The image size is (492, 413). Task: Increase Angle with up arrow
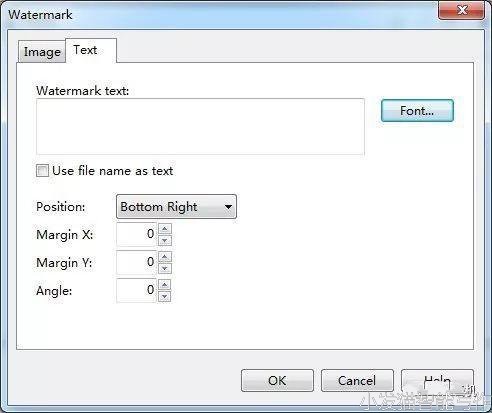pos(165,285)
